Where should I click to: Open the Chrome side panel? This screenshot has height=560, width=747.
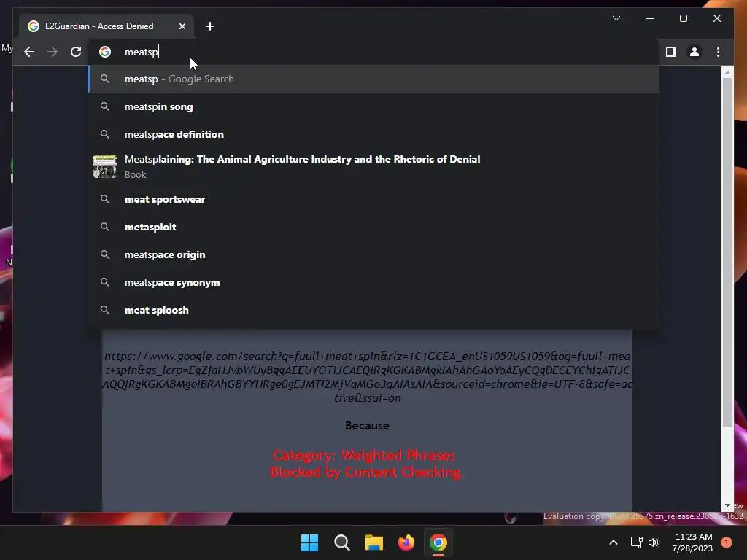pyautogui.click(x=671, y=52)
